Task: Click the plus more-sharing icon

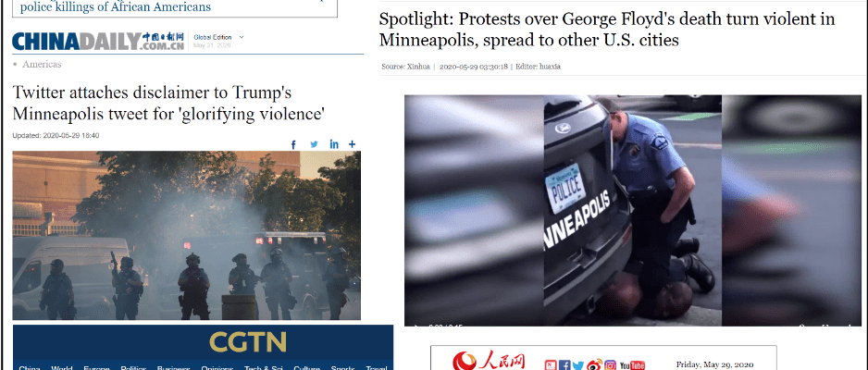Action: pyautogui.click(x=352, y=144)
